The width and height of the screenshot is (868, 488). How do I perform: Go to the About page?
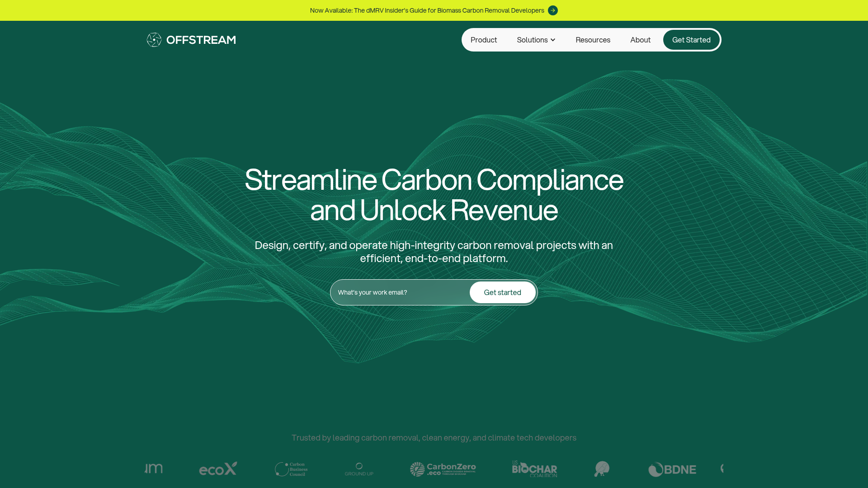click(640, 40)
